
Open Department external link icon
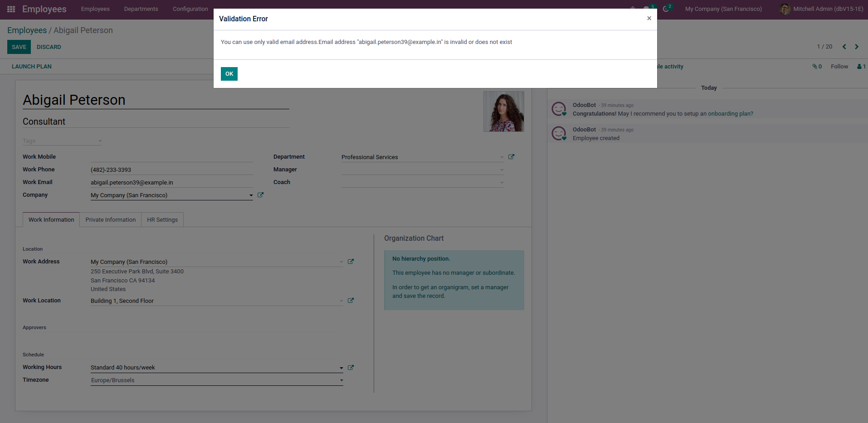(511, 157)
